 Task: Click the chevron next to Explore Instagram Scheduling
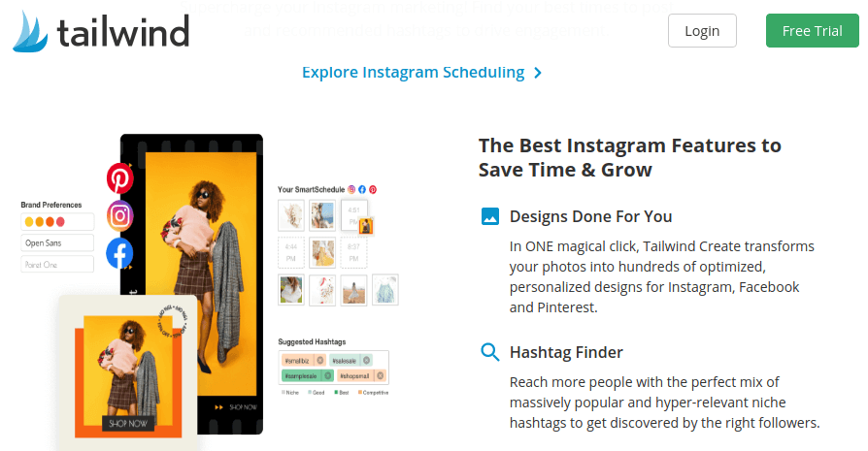[x=538, y=73]
